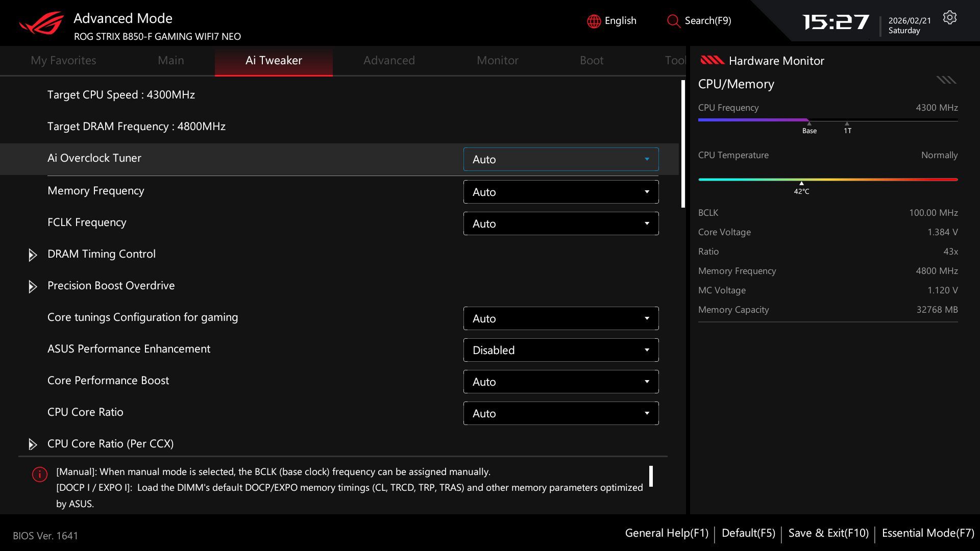Image resolution: width=980 pixels, height=551 pixels.
Task: Click the Base frequency marker
Action: point(809,128)
